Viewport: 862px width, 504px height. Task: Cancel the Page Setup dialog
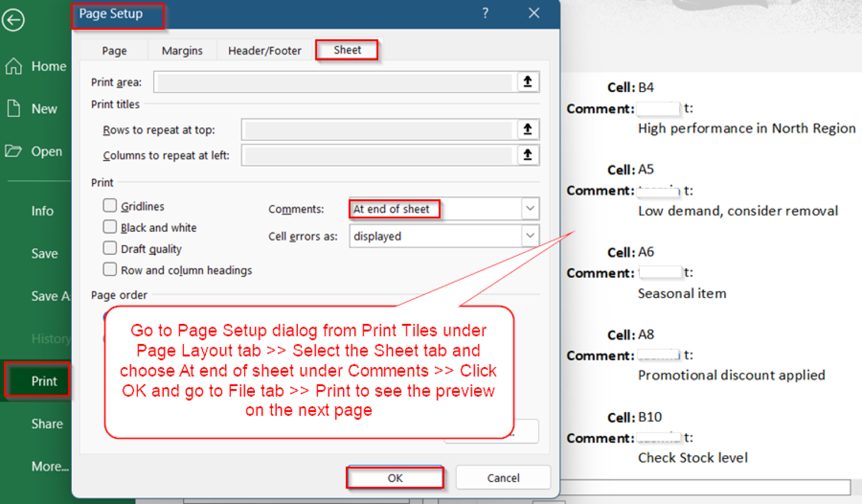pos(503,478)
